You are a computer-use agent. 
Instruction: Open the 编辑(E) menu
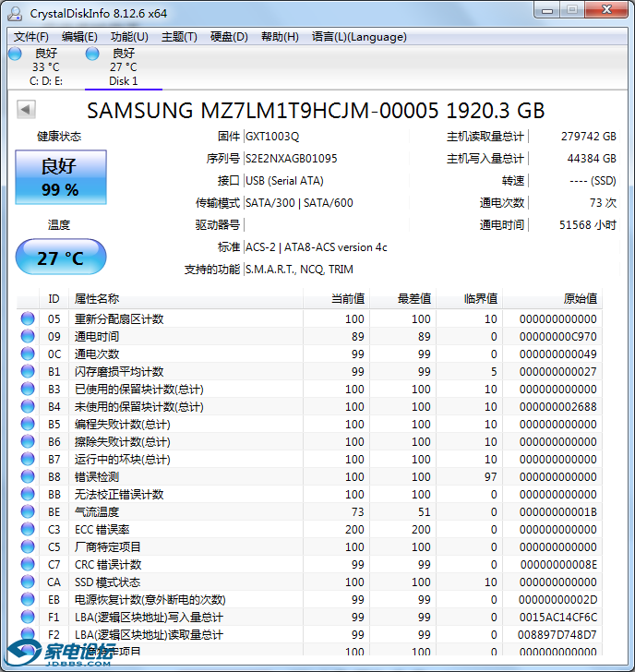pos(79,37)
